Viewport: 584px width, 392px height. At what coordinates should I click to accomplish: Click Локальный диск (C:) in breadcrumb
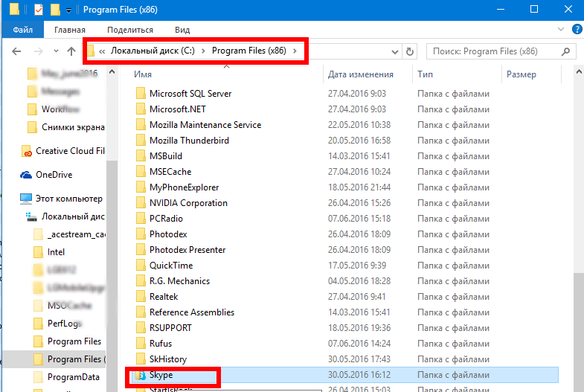coord(156,51)
